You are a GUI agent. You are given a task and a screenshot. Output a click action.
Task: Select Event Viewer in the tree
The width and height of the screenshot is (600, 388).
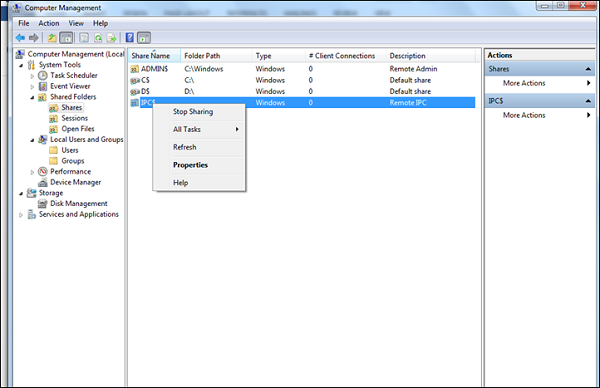click(x=70, y=86)
